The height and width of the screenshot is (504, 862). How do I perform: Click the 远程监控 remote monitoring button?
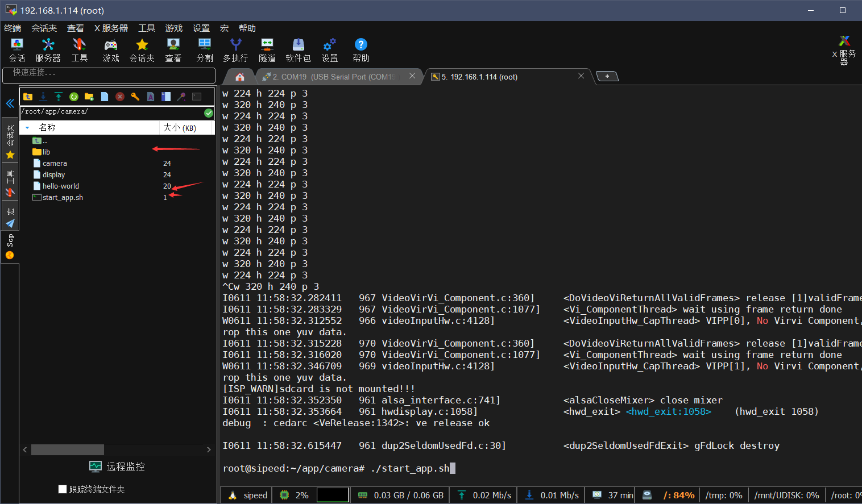pos(117,466)
